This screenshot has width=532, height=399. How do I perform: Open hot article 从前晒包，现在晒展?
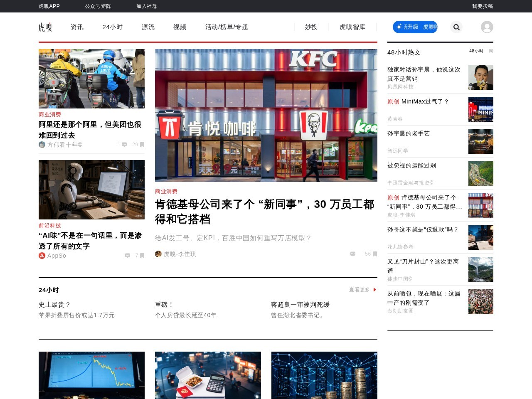(x=424, y=298)
